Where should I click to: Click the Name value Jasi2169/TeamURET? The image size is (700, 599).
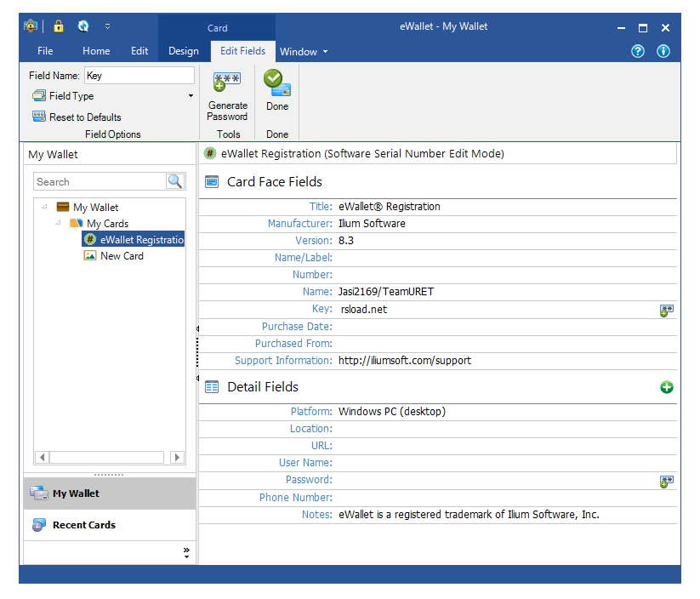[385, 292]
